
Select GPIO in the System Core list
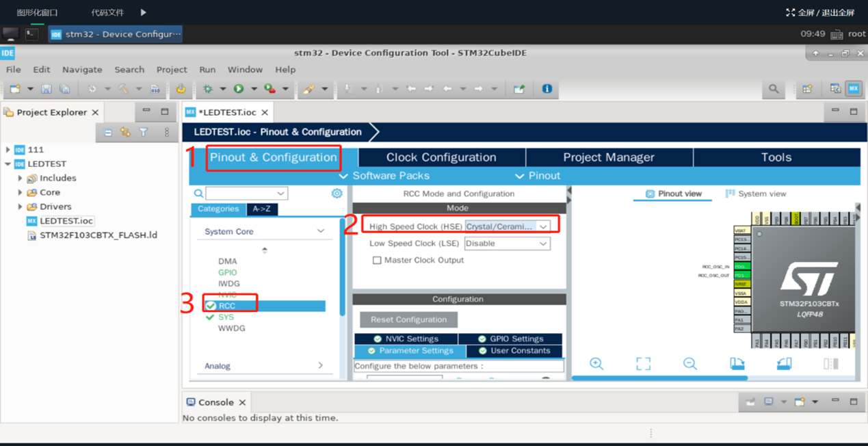click(x=228, y=272)
